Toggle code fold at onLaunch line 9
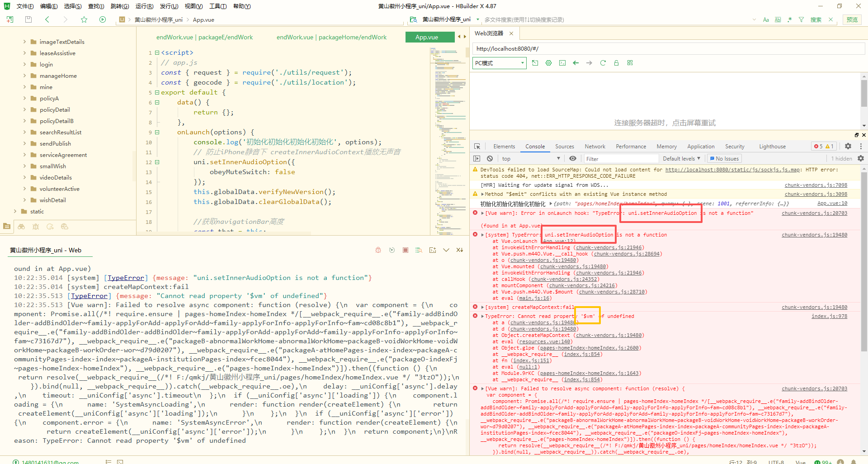This screenshot has height=464, width=868. coord(157,133)
